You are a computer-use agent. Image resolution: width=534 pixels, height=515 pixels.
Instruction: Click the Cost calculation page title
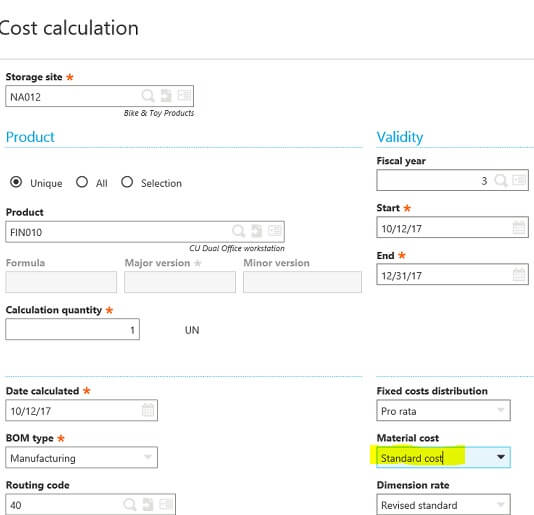(x=69, y=28)
